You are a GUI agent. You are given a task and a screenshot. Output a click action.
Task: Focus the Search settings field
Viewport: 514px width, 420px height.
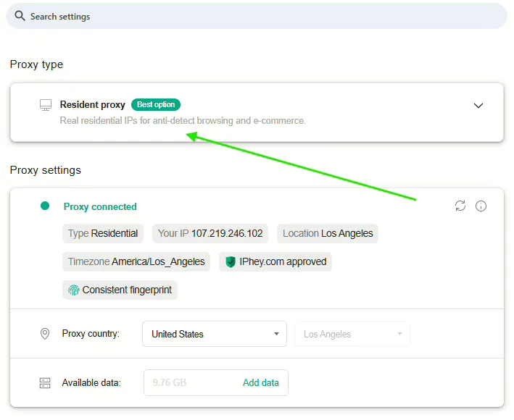pos(257,16)
